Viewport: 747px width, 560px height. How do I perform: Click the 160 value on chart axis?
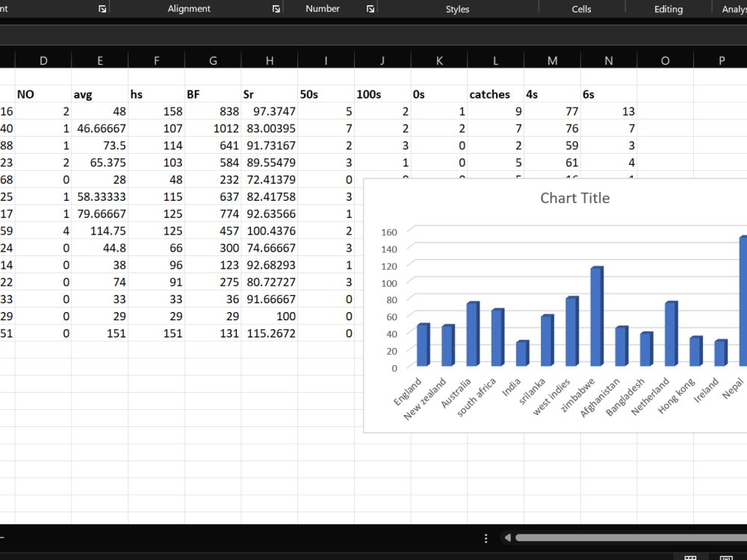[388, 232]
